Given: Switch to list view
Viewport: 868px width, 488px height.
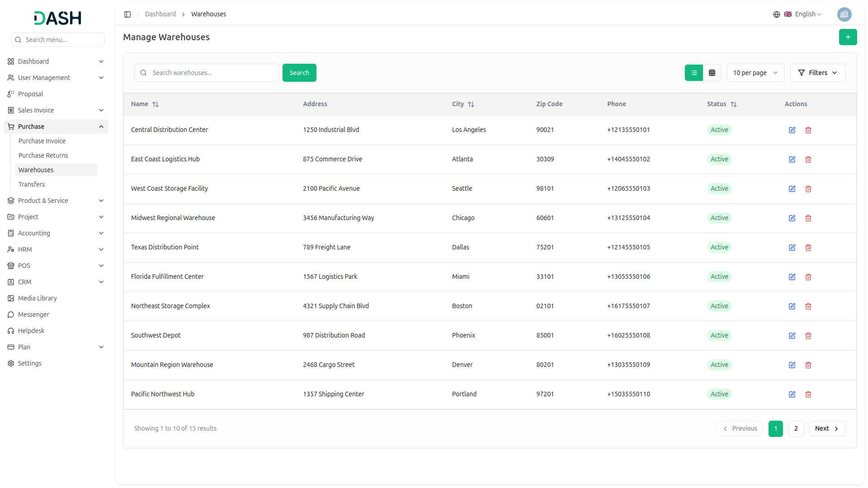Looking at the screenshot, I should pyautogui.click(x=693, y=73).
